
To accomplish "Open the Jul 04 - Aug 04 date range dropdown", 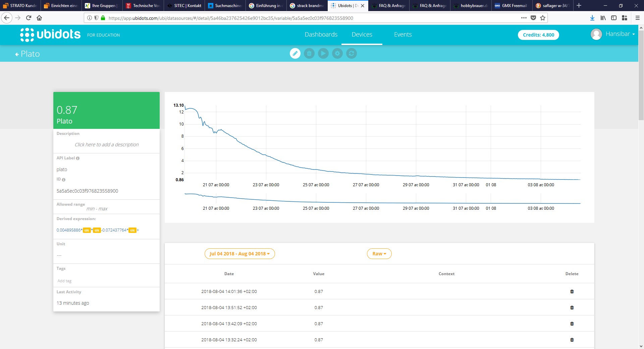I will point(239,254).
